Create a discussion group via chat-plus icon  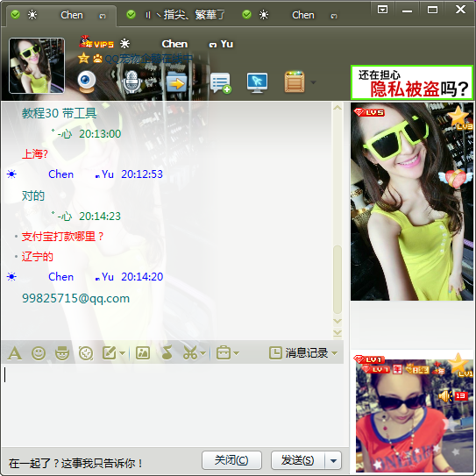221,82
